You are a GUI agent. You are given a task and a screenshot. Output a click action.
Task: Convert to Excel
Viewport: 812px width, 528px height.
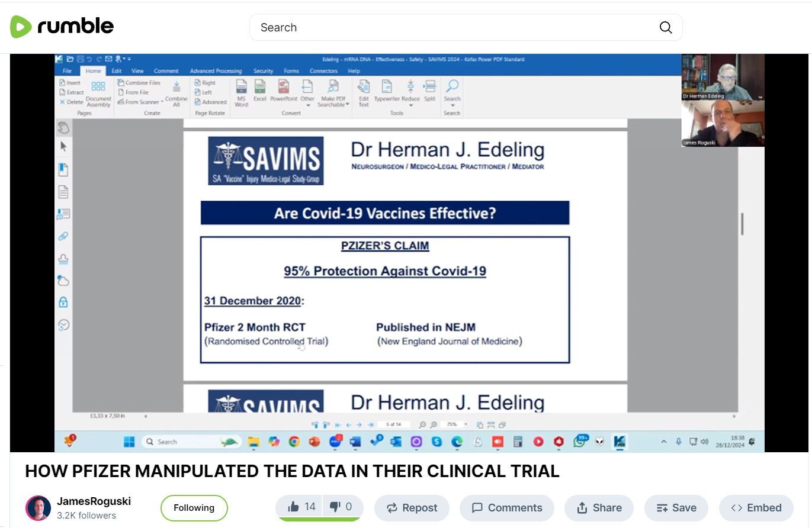[x=260, y=90]
